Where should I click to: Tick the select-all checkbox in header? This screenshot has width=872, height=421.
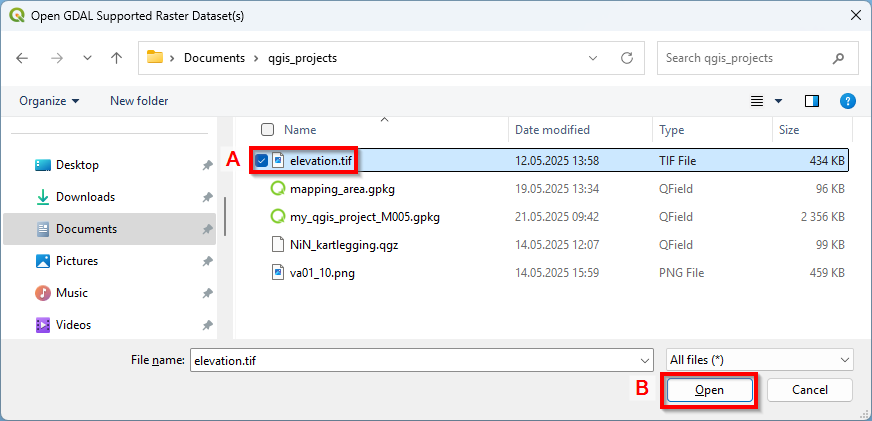pyautogui.click(x=267, y=130)
